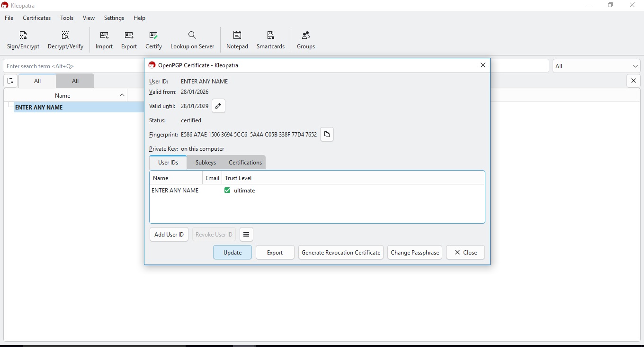Click the Export toolbar icon

(129, 40)
